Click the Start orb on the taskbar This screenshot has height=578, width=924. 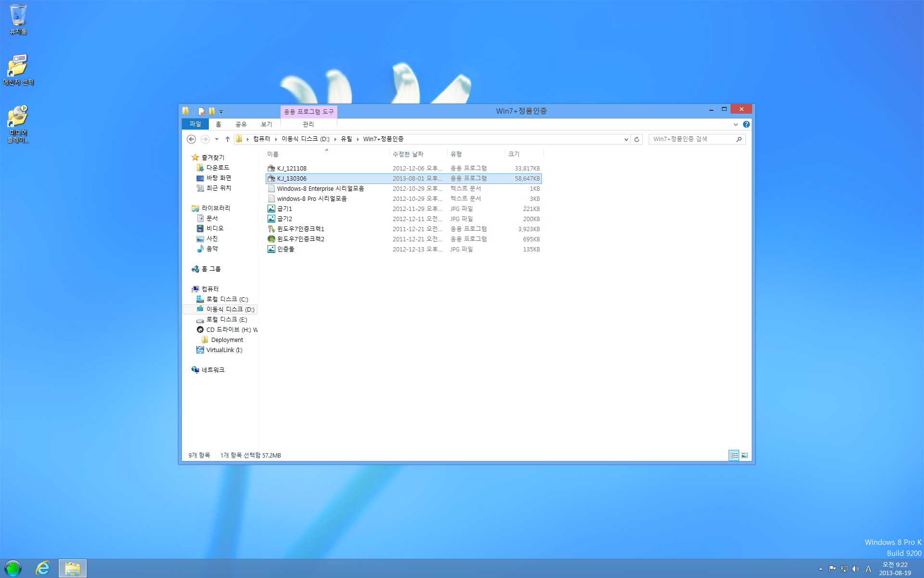13,568
